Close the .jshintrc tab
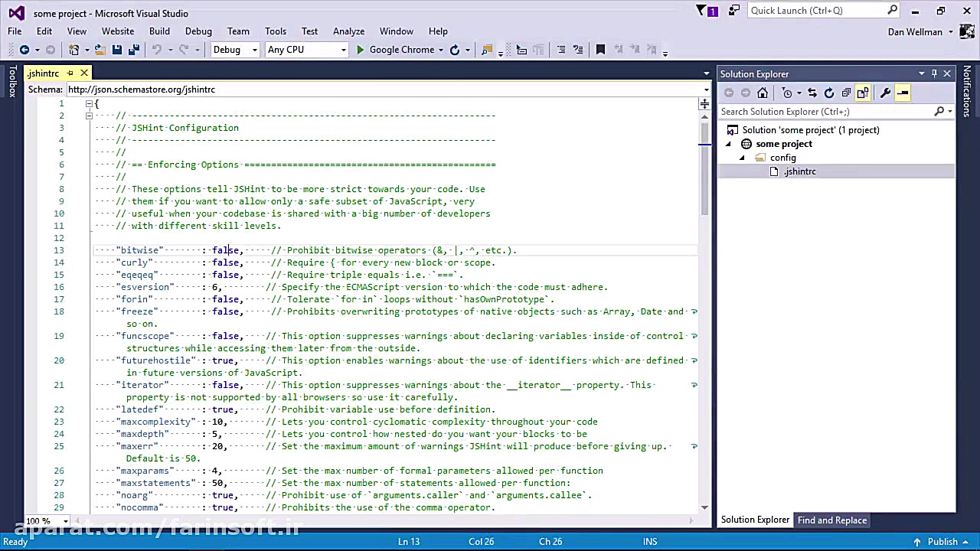Screen dimensions: 980x551 coord(84,73)
